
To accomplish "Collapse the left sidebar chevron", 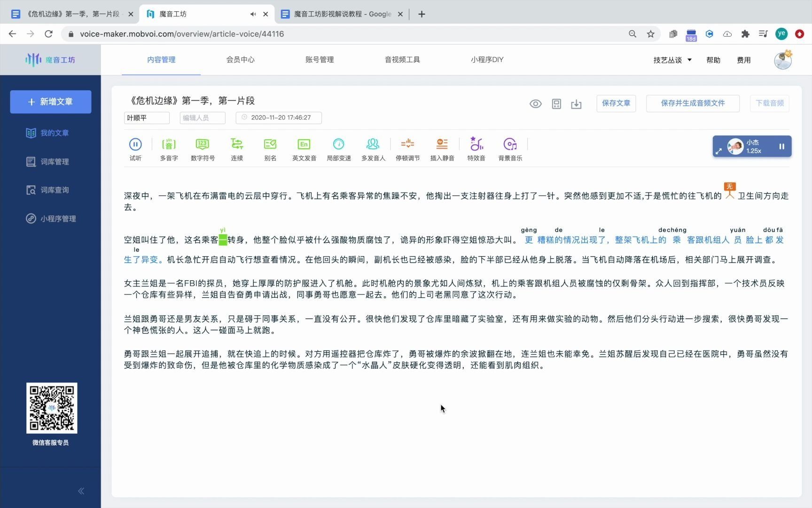I will pos(81,491).
